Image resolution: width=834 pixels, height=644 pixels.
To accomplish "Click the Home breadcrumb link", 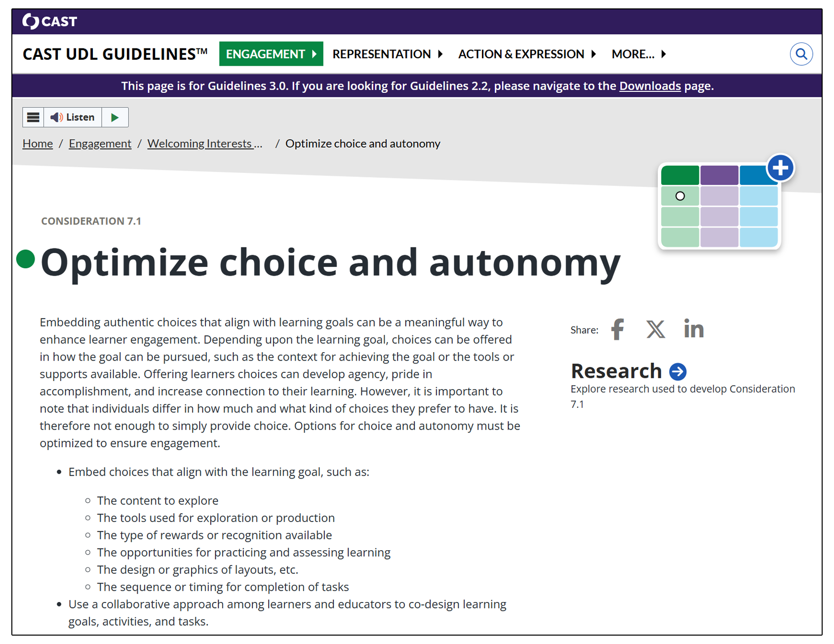I will click(x=38, y=144).
